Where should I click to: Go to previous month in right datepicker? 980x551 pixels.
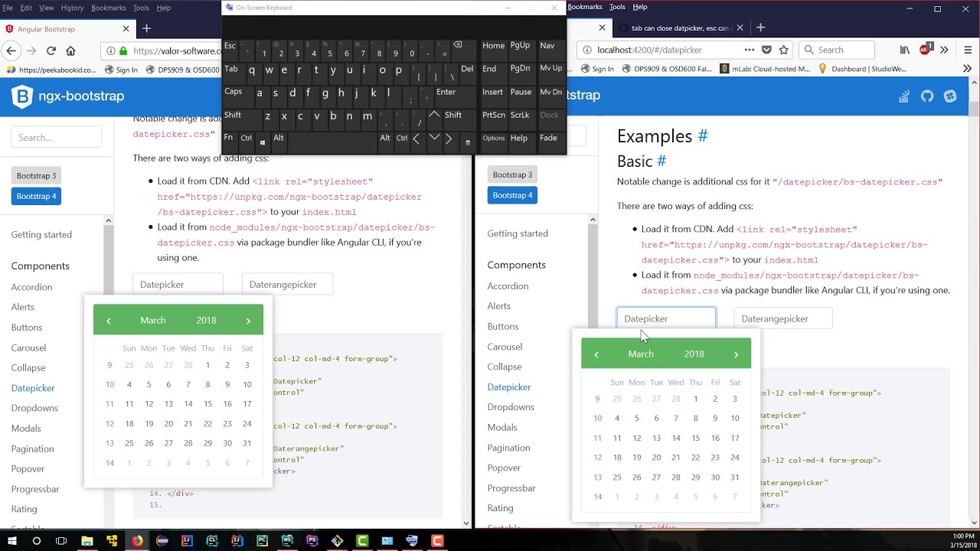click(596, 354)
